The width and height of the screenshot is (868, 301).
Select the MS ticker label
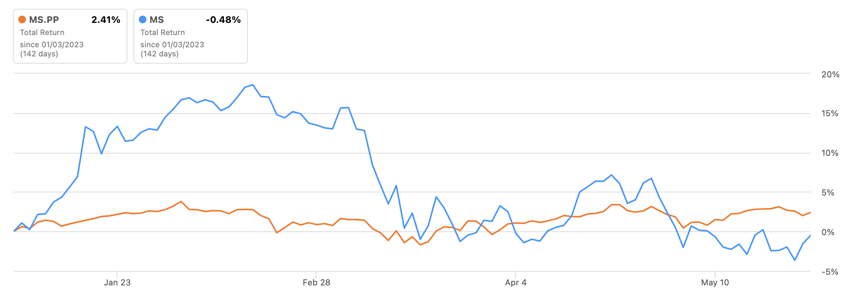click(x=157, y=20)
